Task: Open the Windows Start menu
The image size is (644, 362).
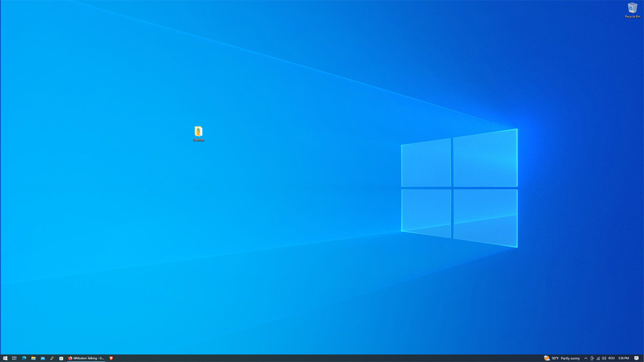Action: click(5, 358)
